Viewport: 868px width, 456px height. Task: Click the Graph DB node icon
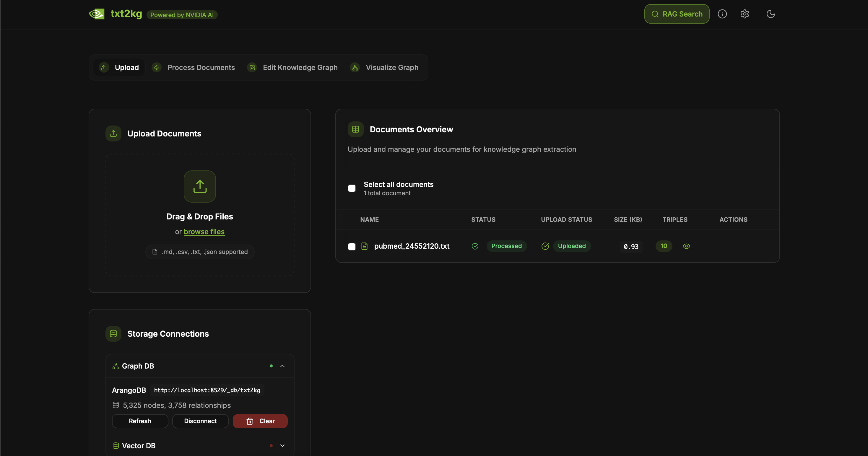116,366
